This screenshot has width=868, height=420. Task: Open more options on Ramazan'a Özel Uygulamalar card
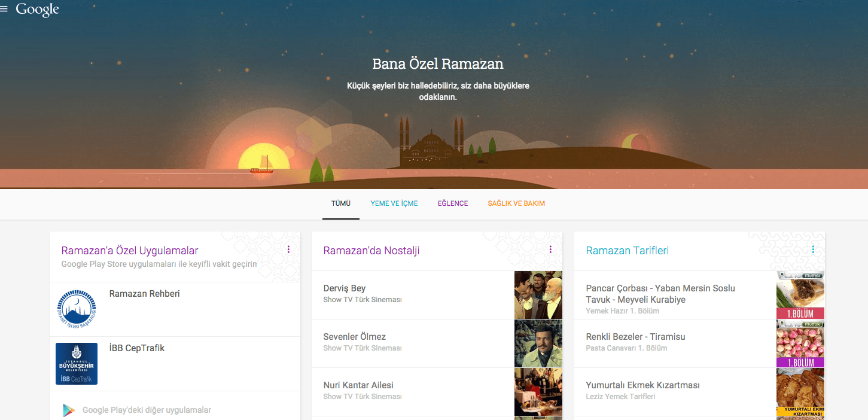click(x=288, y=249)
